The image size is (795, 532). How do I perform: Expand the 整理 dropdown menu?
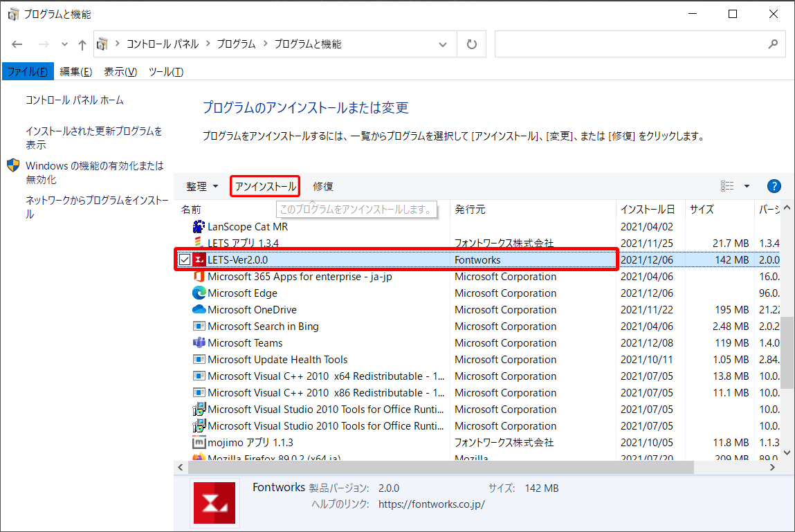202,186
